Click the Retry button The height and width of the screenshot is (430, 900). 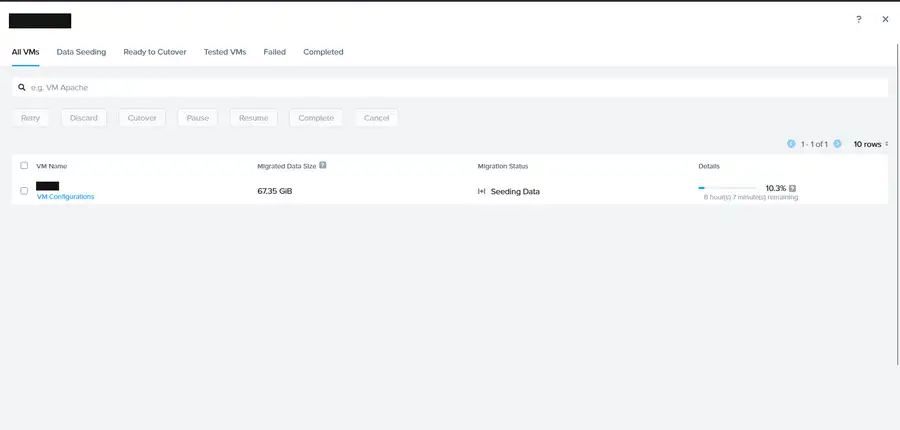coord(30,118)
